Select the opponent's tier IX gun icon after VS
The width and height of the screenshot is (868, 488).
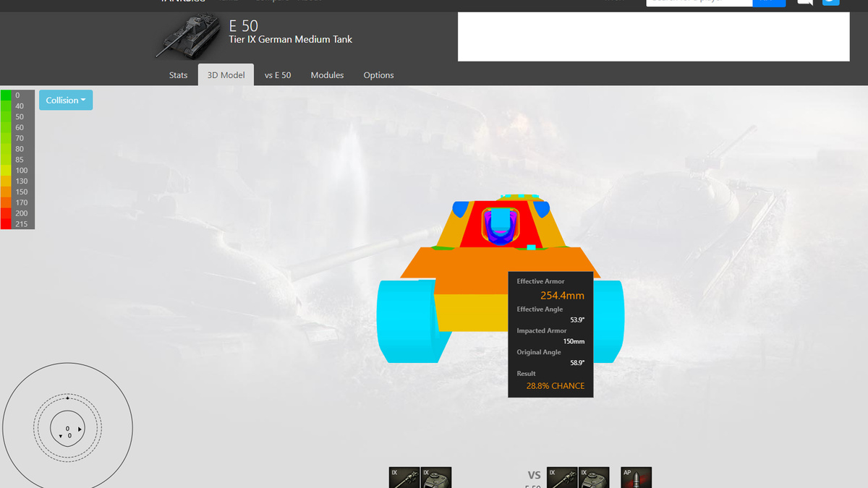[x=562, y=477]
